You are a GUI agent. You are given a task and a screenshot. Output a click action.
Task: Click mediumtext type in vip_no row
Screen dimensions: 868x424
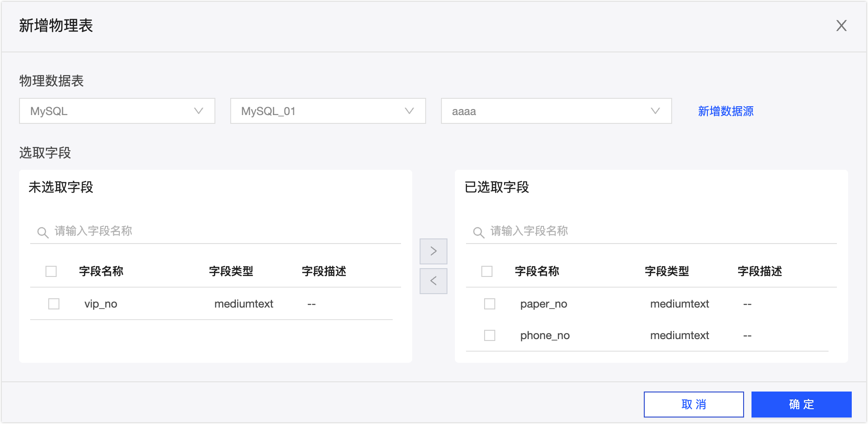(x=244, y=304)
